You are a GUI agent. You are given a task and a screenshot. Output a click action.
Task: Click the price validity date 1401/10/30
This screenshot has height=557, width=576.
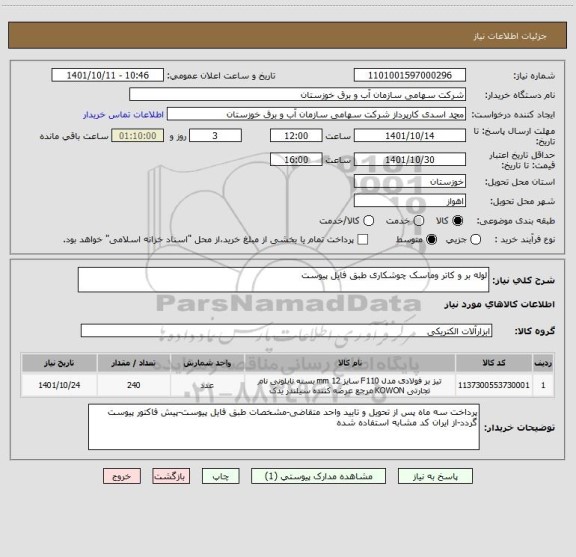410,159
